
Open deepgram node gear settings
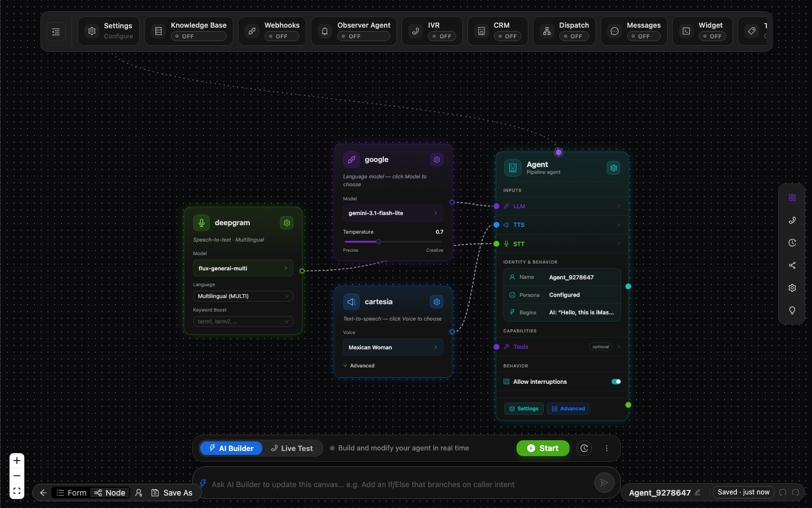point(287,223)
